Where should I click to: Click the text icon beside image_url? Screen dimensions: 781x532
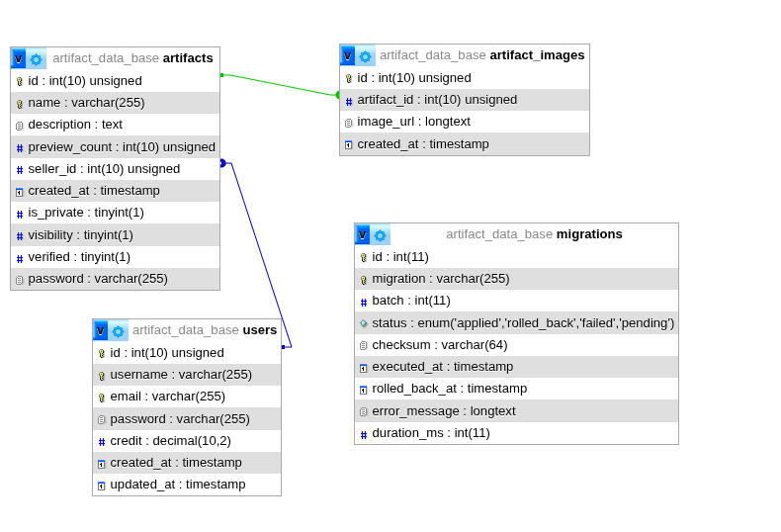(x=348, y=123)
